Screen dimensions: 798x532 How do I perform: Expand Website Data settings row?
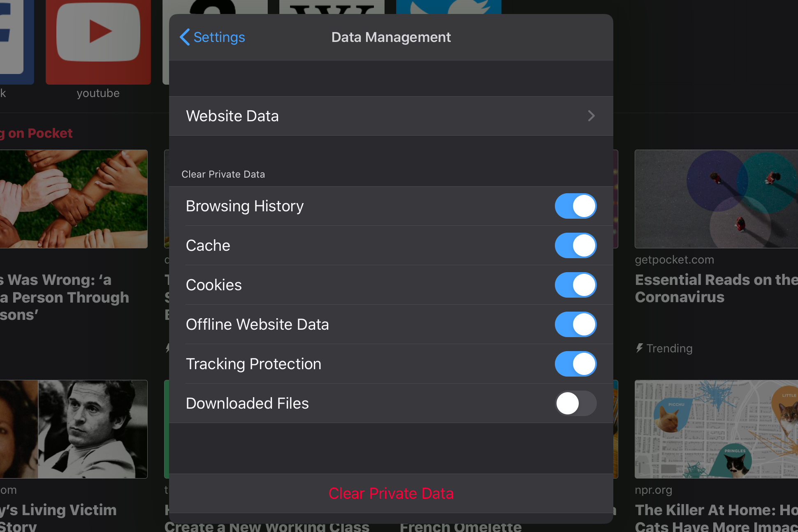coord(392,116)
